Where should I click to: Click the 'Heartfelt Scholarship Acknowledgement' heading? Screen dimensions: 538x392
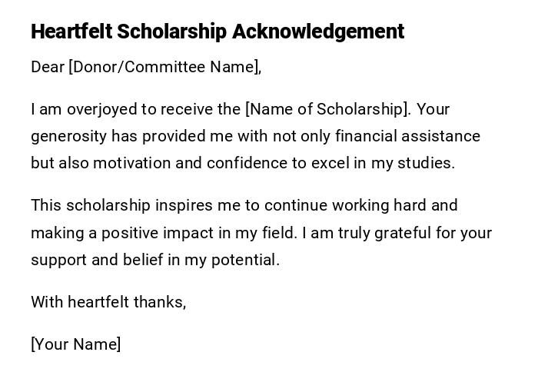[217, 32]
